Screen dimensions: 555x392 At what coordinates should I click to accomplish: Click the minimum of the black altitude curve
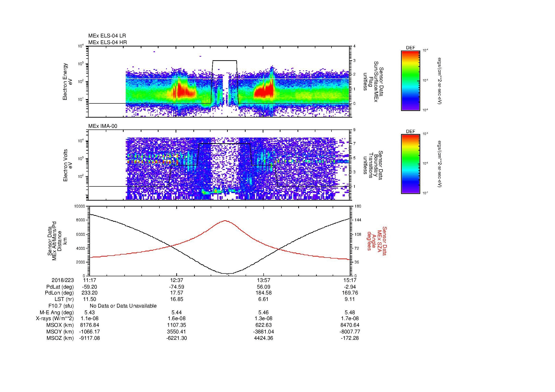(227, 274)
